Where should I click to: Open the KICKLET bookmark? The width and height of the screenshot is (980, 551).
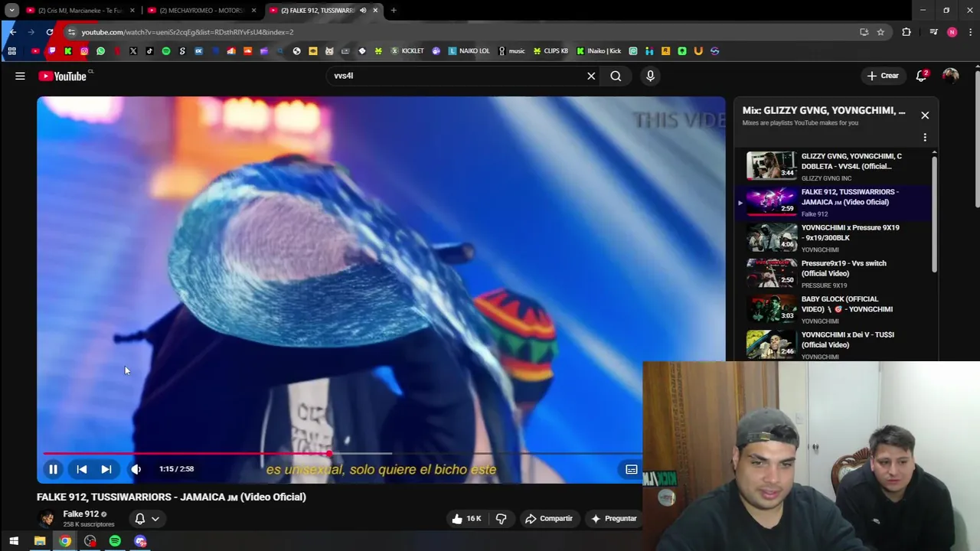[407, 51]
